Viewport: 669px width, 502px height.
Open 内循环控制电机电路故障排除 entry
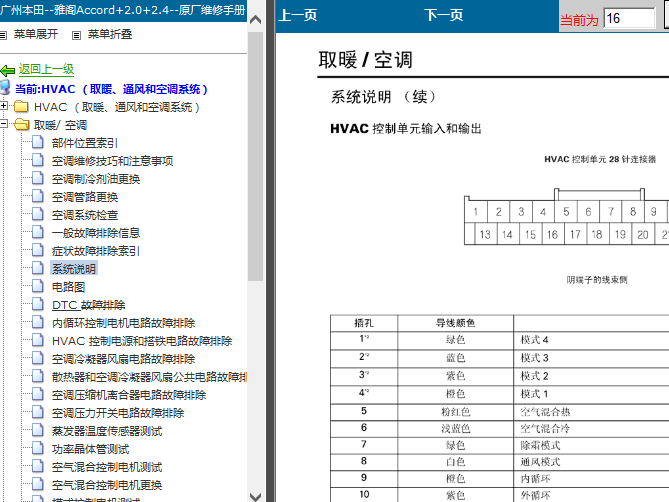pyautogui.click(x=124, y=323)
